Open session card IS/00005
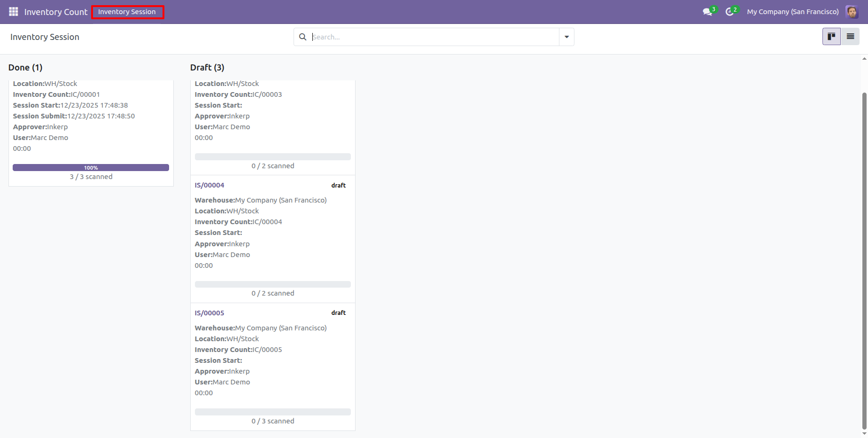 click(273, 367)
